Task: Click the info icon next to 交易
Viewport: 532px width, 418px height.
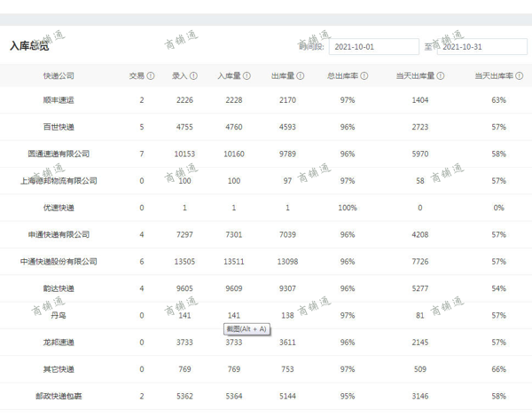Action: (151, 76)
